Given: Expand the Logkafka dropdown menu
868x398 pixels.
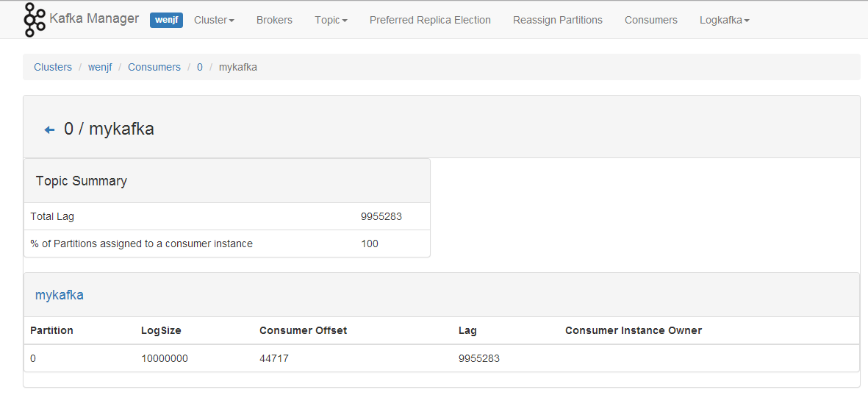Looking at the screenshot, I should [x=724, y=20].
